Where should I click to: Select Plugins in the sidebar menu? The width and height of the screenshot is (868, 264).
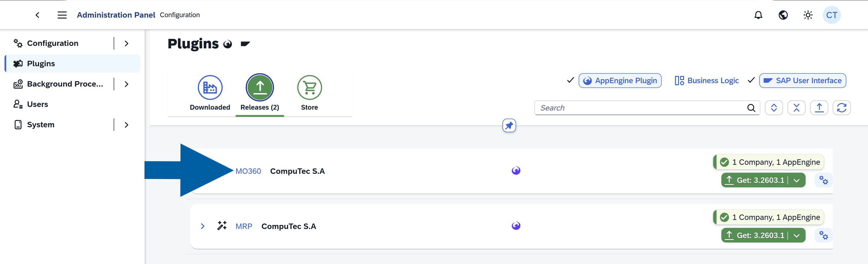pos(41,63)
